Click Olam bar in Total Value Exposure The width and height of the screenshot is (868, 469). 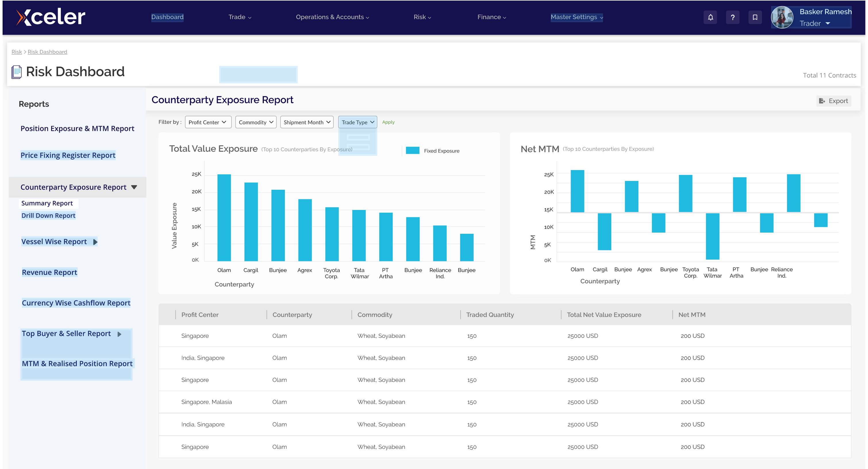coord(224,217)
